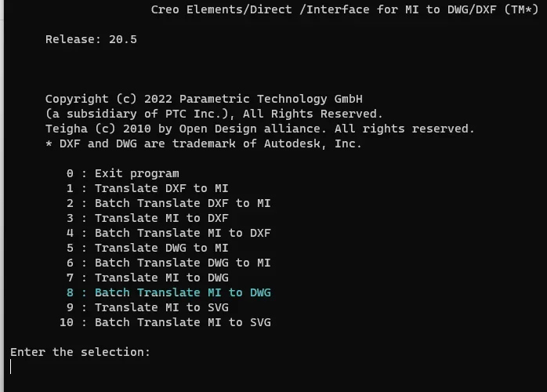
Task: Click option 7, Translate MI to DWG
Action: click(x=147, y=278)
